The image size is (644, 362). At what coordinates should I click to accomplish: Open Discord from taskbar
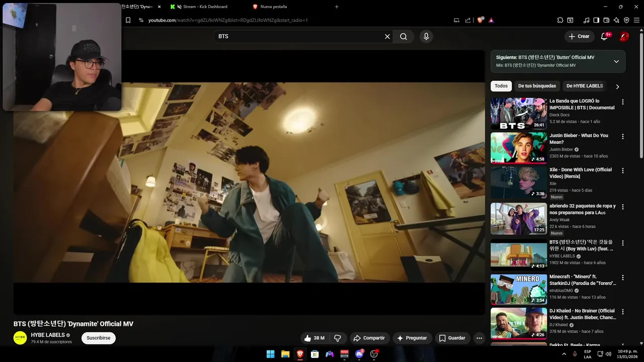click(x=359, y=354)
